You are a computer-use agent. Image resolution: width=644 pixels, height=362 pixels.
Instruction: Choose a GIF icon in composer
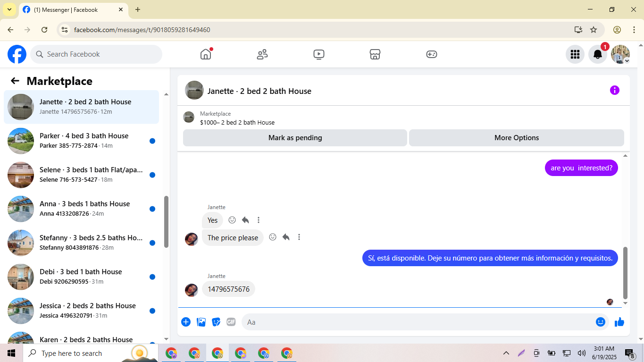[x=231, y=322]
